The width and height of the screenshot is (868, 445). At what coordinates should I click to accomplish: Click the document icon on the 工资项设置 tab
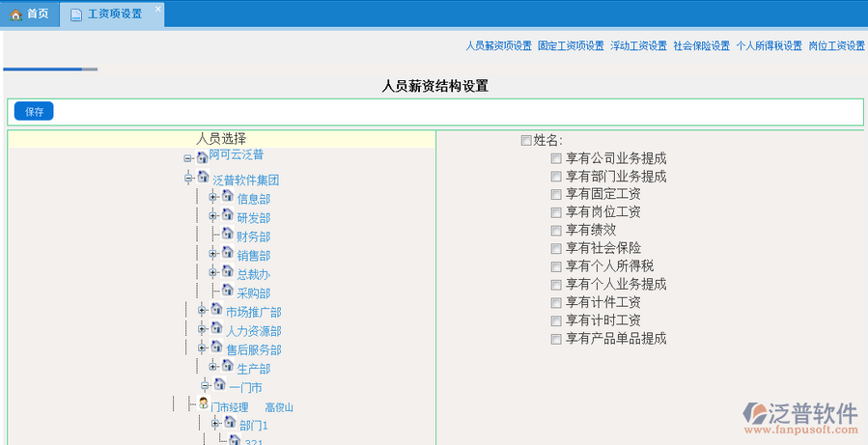click(x=76, y=14)
